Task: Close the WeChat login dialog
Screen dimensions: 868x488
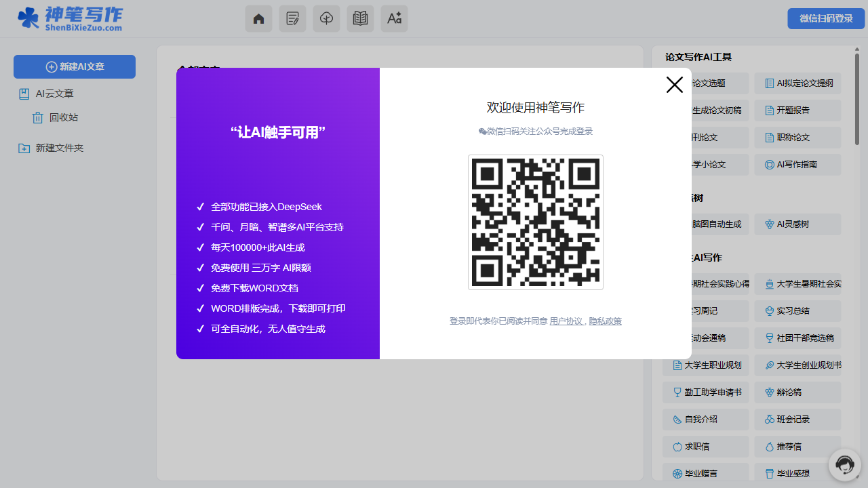Action: pyautogui.click(x=674, y=85)
